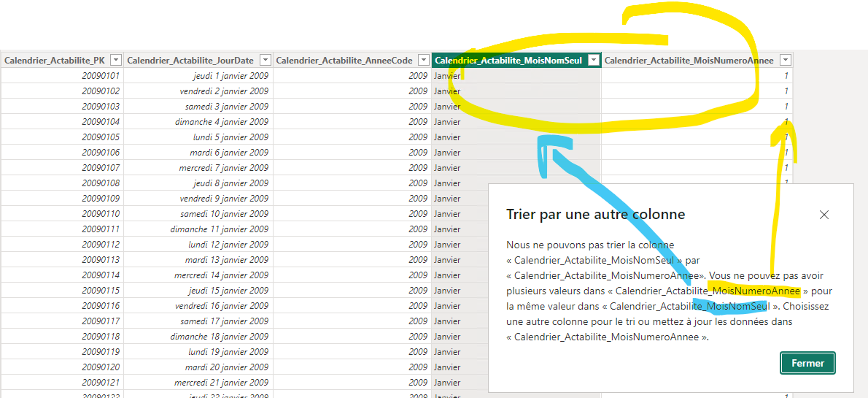This screenshot has height=398, width=868.
Task: Click the date cell vendredi 9 janvier 2009
Action: (198, 199)
